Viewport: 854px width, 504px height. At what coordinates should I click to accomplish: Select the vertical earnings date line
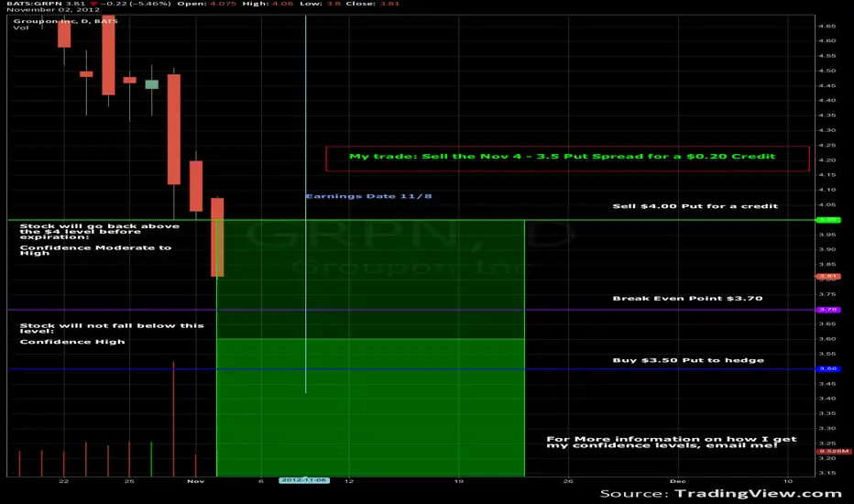click(x=305, y=204)
